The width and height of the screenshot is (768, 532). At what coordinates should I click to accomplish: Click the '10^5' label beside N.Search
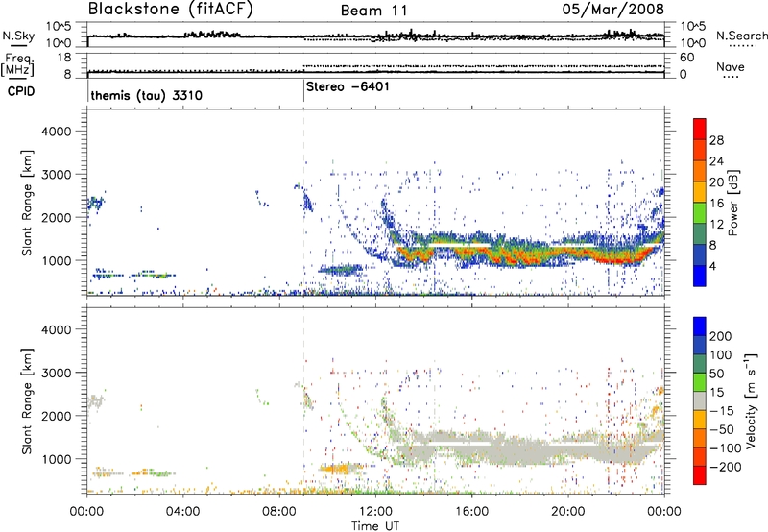click(x=693, y=26)
